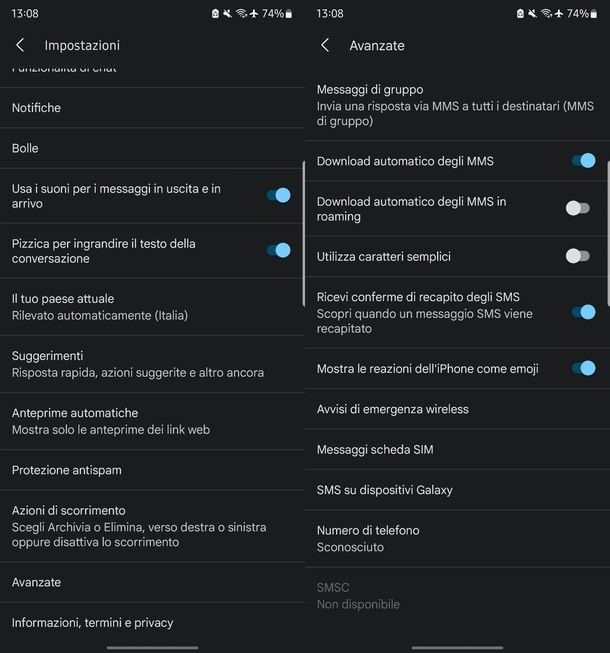Tap the battery icon in right status bar
The width and height of the screenshot is (610, 653).
pos(594,14)
